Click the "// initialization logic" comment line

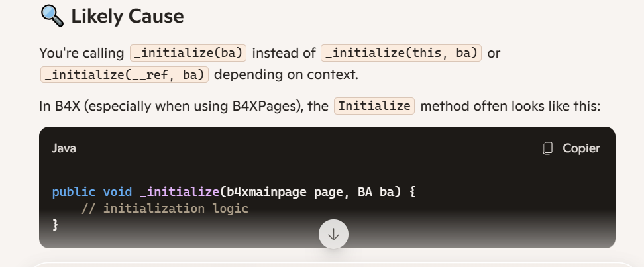(165, 209)
